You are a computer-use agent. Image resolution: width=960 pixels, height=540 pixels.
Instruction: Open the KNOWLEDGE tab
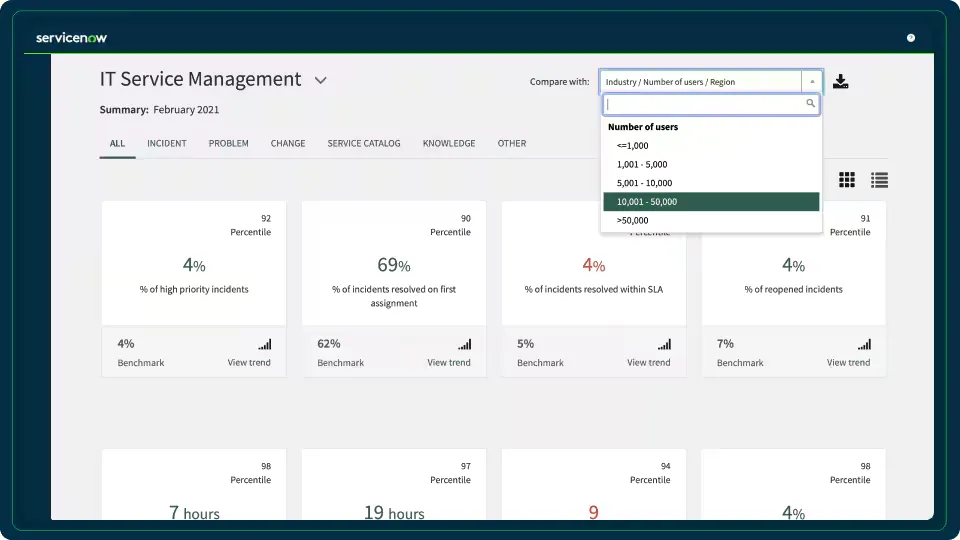click(449, 143)
